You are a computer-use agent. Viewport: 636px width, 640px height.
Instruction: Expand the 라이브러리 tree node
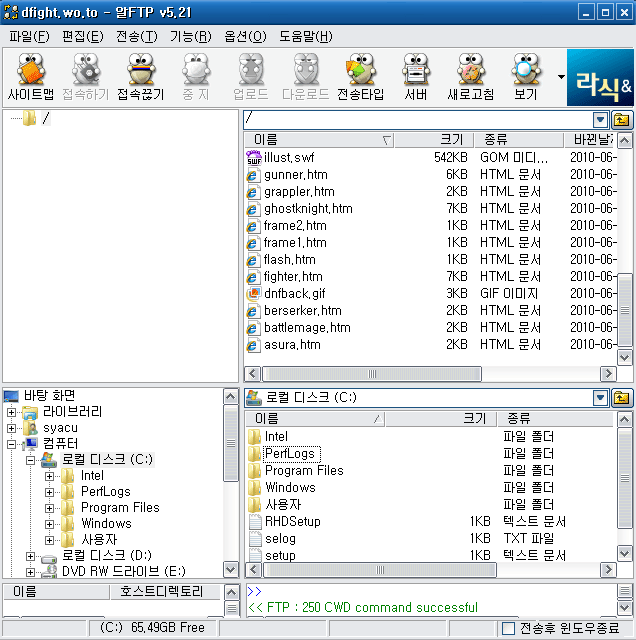[11, 412]
